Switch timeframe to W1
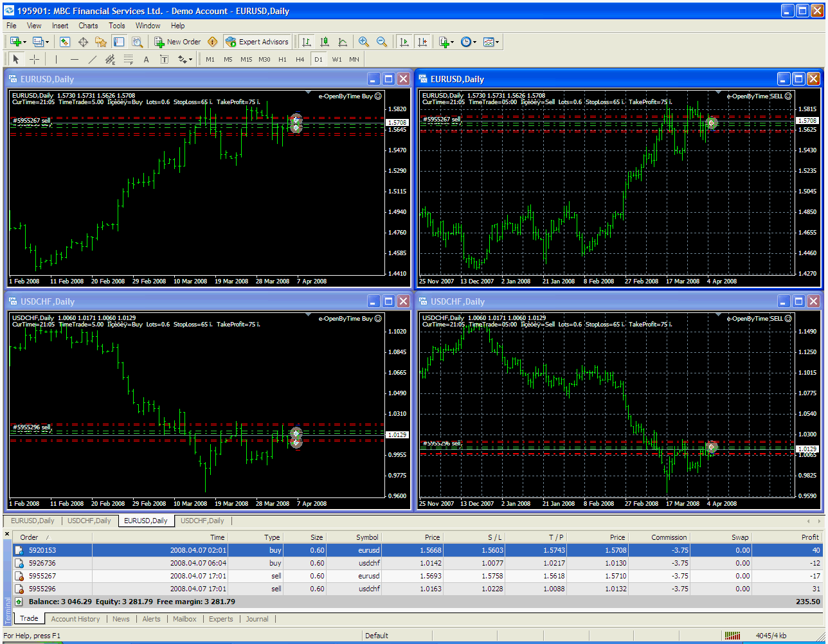 click(337, 59)
